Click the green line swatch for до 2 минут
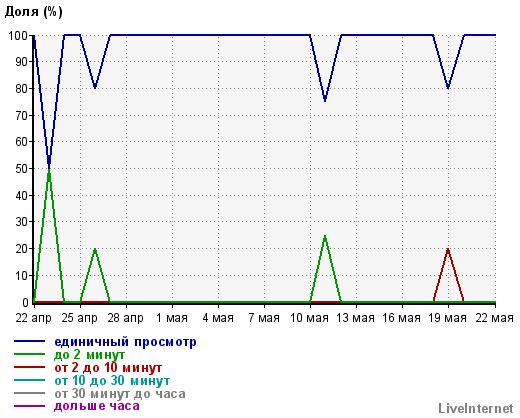520x418 pixels. [29, 354]
